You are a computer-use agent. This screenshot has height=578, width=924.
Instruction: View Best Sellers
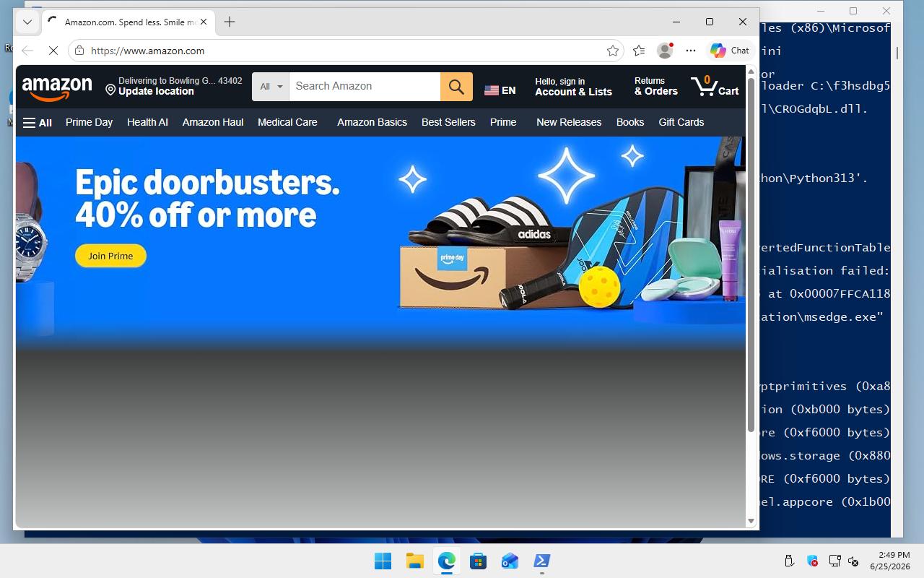(x=448, y=123)
